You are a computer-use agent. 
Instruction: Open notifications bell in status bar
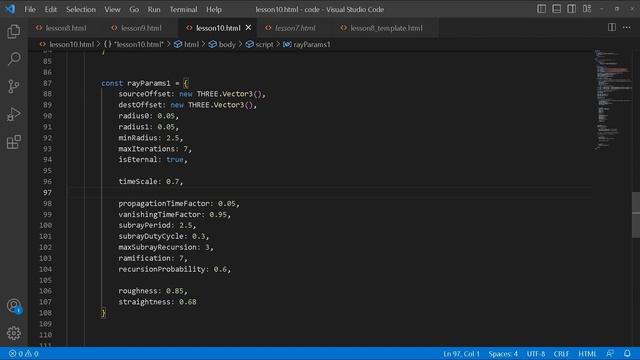[627, 353]
